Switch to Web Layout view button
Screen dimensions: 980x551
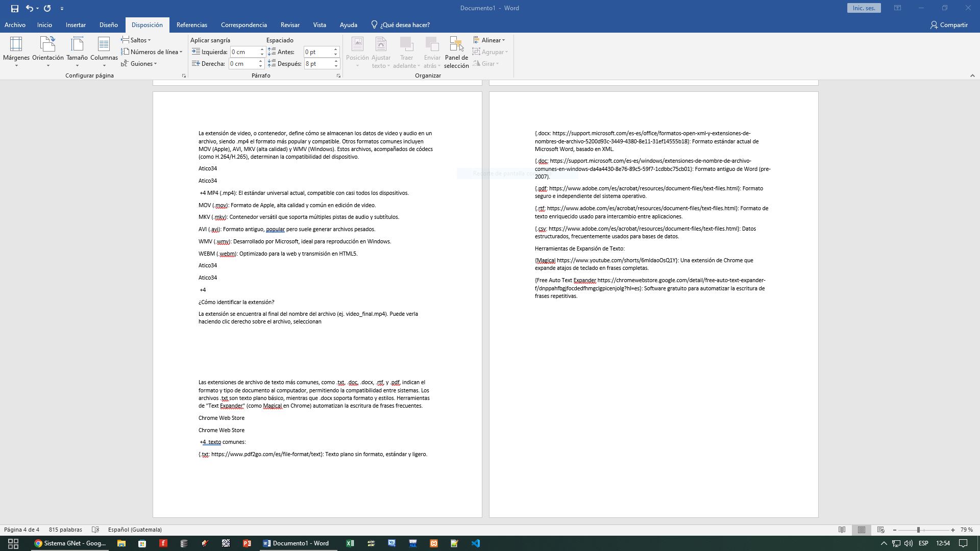coord(880,530)
